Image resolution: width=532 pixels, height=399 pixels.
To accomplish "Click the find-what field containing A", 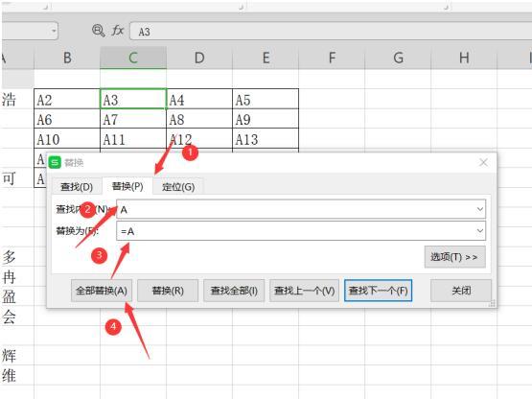I will coord(301,209).
